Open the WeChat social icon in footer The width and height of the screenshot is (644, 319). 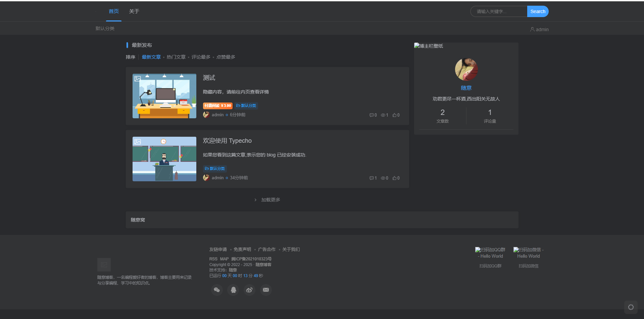point(217,290)
